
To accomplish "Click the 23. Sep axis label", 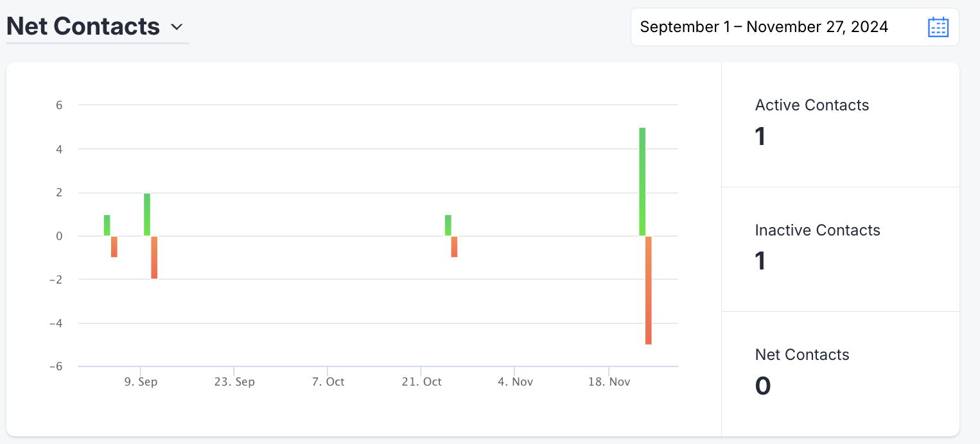I will [x=234, y=382].
